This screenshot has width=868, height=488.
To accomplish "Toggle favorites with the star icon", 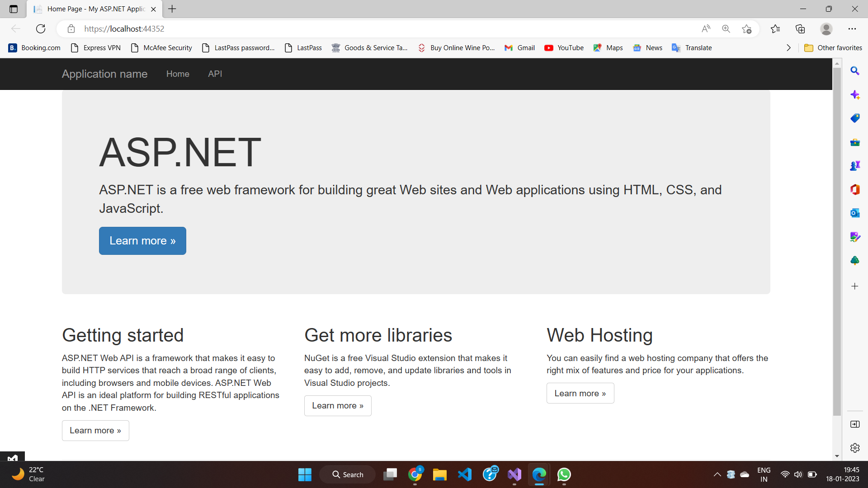I will 747,28.
